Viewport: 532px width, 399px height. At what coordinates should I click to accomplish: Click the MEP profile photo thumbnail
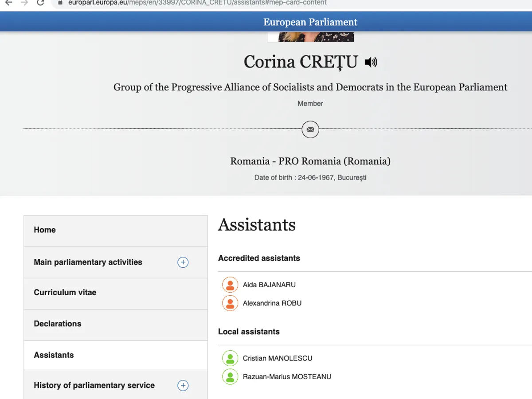point(310,36)
